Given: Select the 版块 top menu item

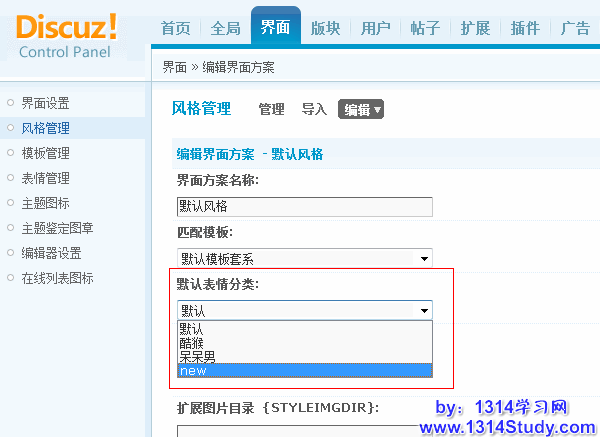Looking at the screenshot, I should point(326,28).
